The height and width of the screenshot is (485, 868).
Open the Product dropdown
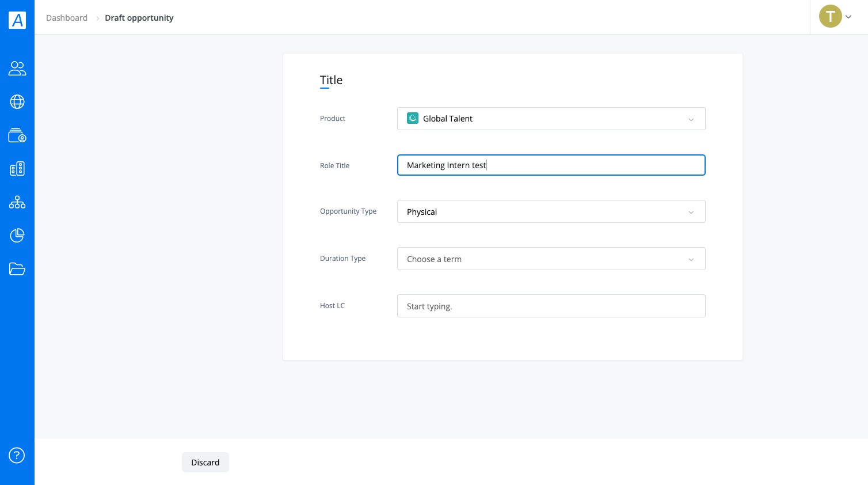(551, 119)
